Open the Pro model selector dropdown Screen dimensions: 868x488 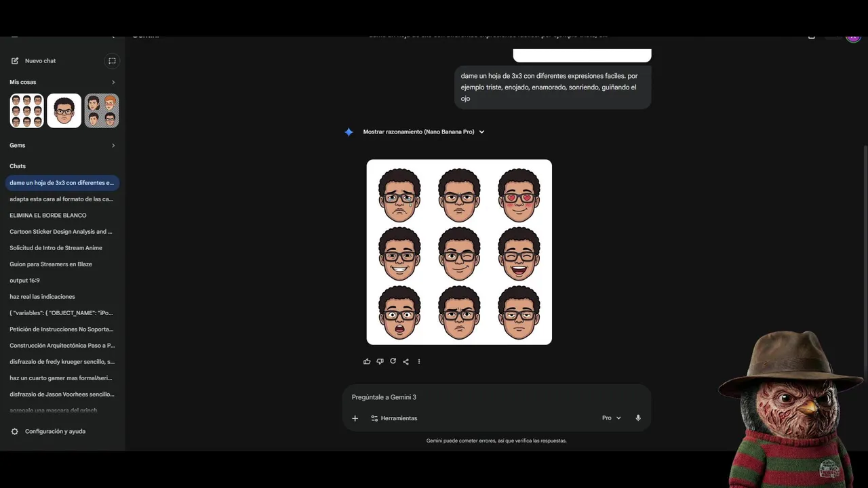612,418
